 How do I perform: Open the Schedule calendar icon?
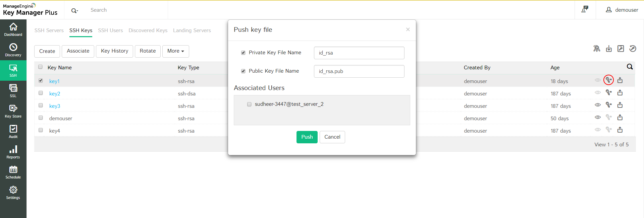tap(13, 172)
